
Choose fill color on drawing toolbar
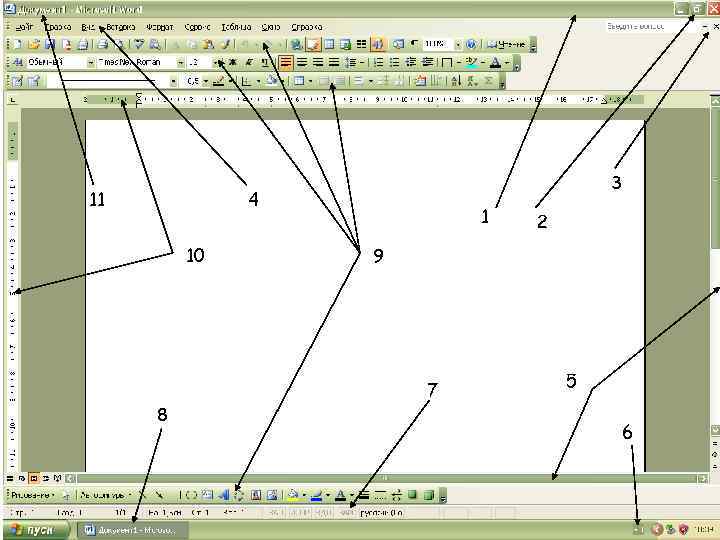pos(293,495)
